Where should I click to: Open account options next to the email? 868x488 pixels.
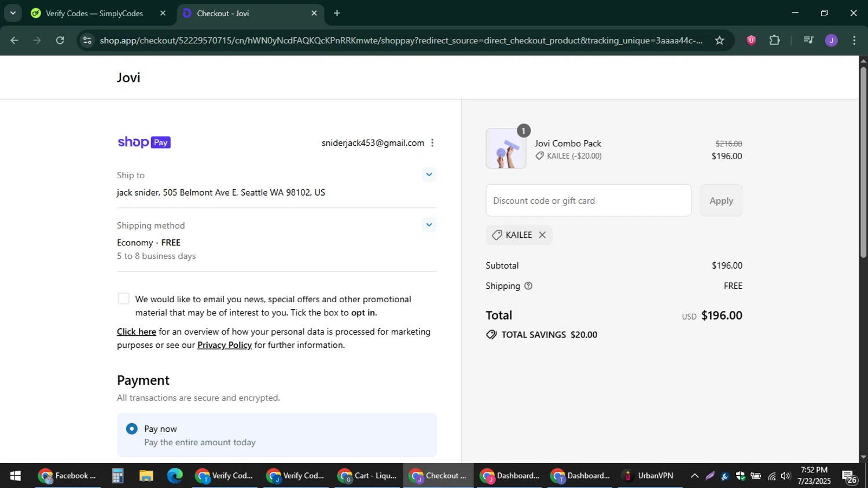[x=432, y=143]
